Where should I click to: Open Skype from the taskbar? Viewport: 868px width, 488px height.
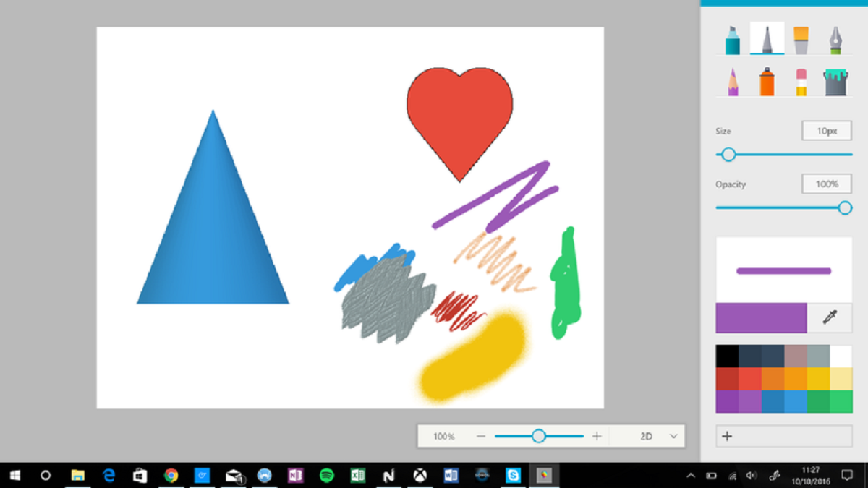tap(511, 476)
